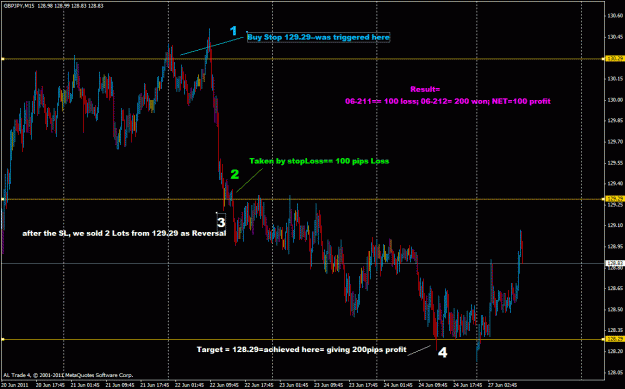Screen dimensions: 625x389
Task: Click the MetaQuotes Software Corp. copyright line
Action: (68, 375)
